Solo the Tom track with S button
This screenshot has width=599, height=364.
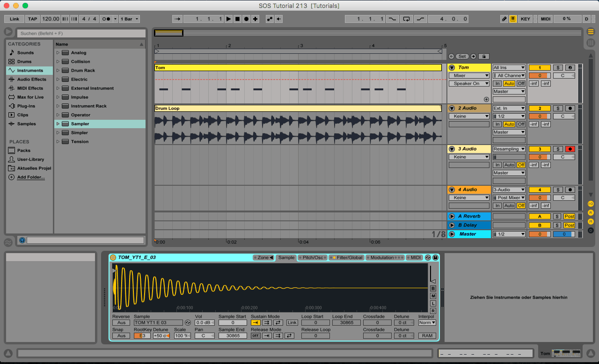pyautogui.click(x=557, y=68)
